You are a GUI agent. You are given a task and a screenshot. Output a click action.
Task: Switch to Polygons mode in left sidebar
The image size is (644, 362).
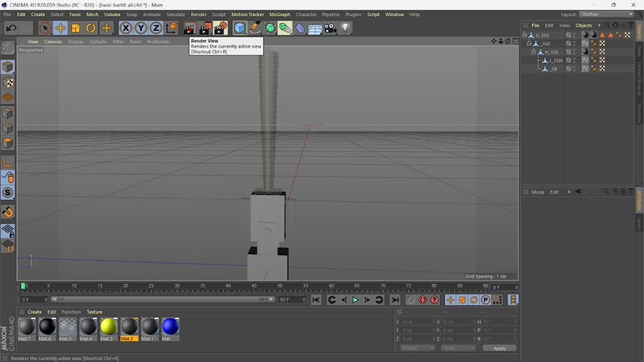[x=7, y=143]
